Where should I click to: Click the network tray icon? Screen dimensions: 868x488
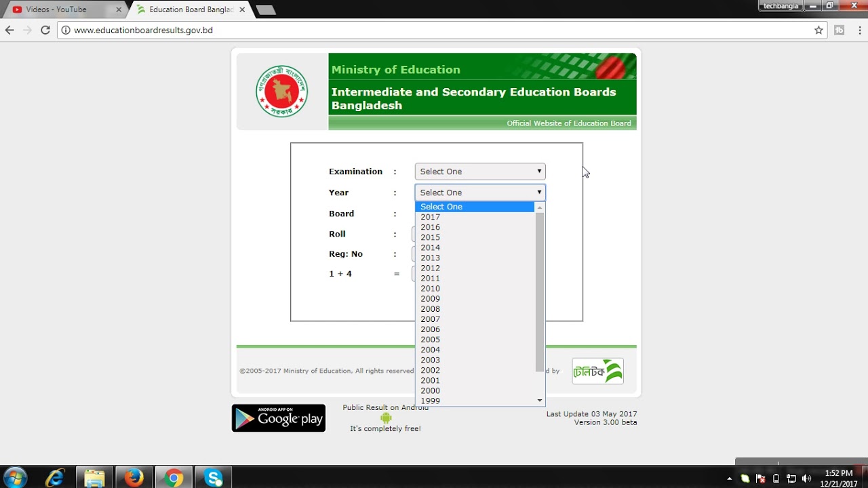coord(791,479)
